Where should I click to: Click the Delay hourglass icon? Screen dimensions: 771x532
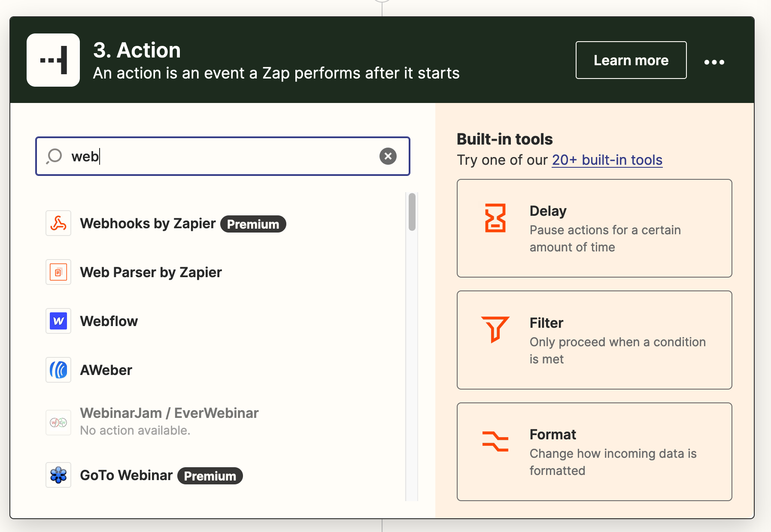pos(495,218)
